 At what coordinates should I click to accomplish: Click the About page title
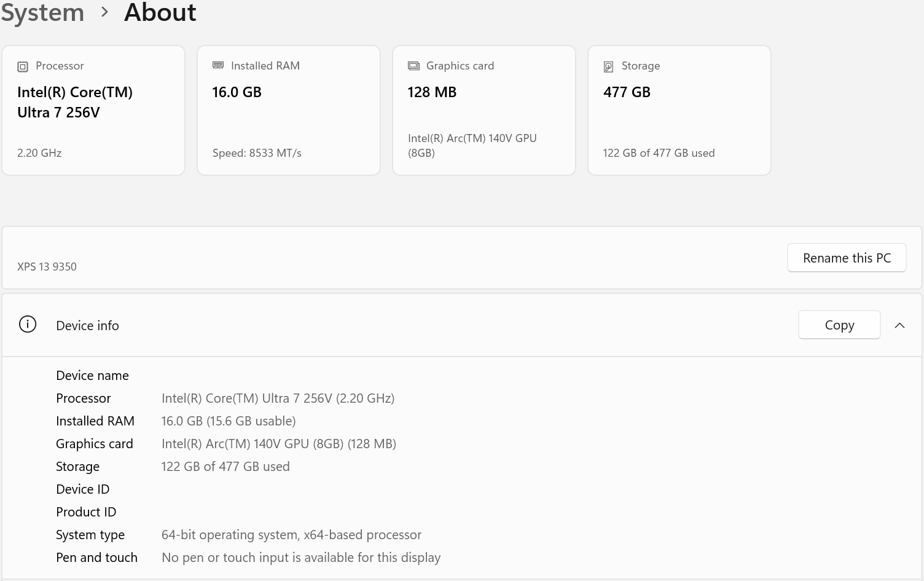point(160,12)
